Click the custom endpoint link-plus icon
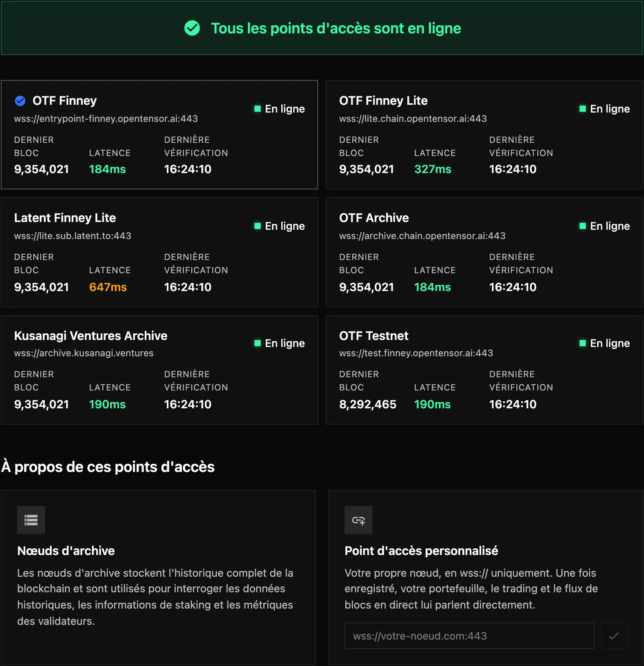The height and width of the screenshot is (666, 644). (x=358, y=520)
